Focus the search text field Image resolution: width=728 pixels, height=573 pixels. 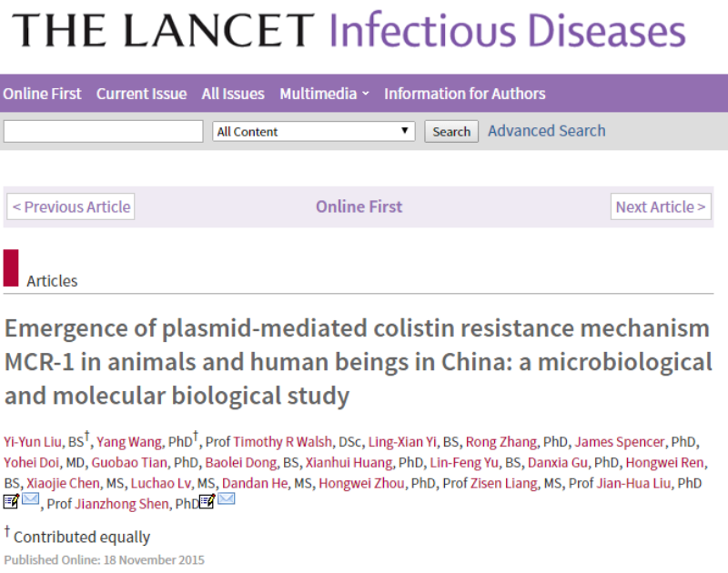pyautogui.click(x=103, y=131)
